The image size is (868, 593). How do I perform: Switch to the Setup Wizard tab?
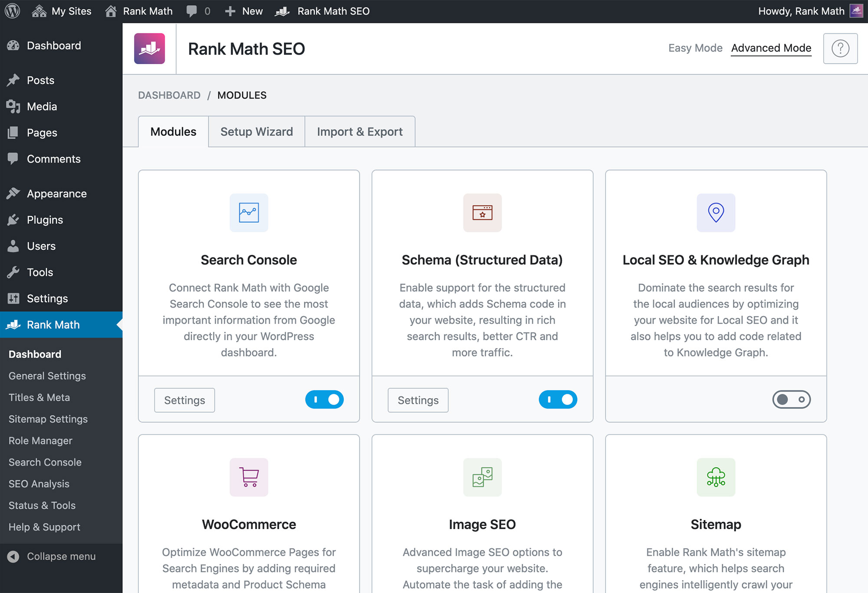tap(256, 131)
